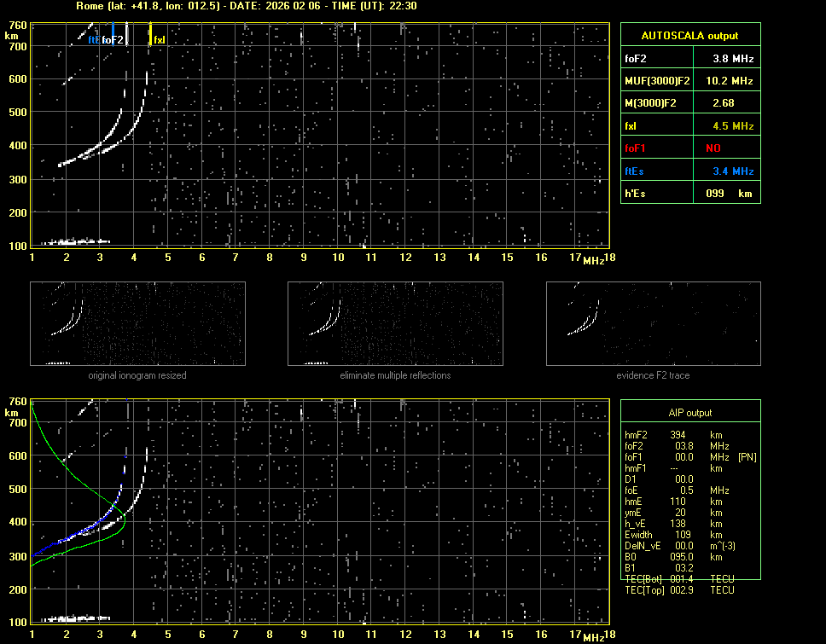Screen dimensions: 826x644
Task: Click the h'Es 099 km value
Action: click(724, 194)
